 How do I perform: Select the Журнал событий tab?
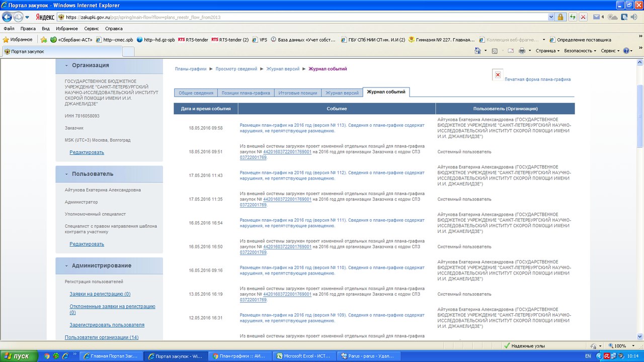386,92
